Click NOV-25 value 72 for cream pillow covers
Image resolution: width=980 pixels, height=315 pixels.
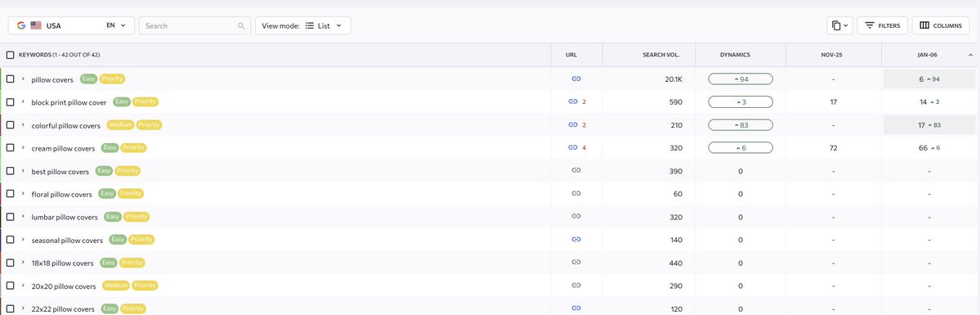(833, 148)
